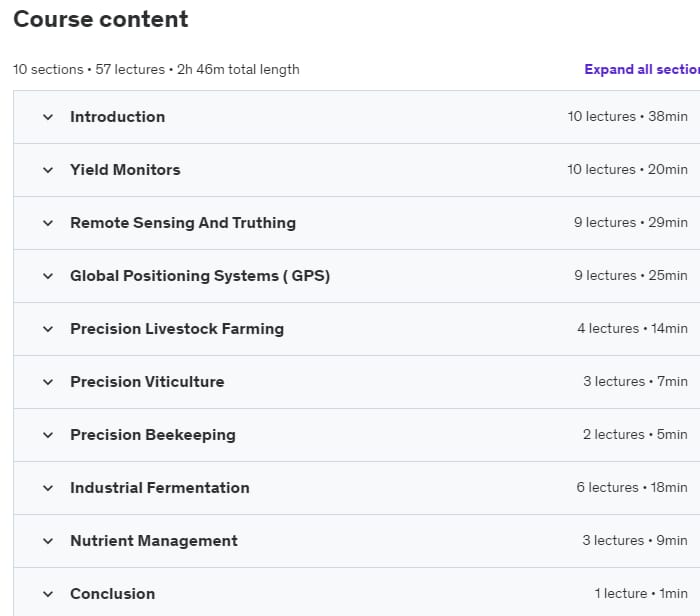Viewport: 700px width, 616px height.
Task: Click '2 lectures • 5min' text
Action: [635, 434]
